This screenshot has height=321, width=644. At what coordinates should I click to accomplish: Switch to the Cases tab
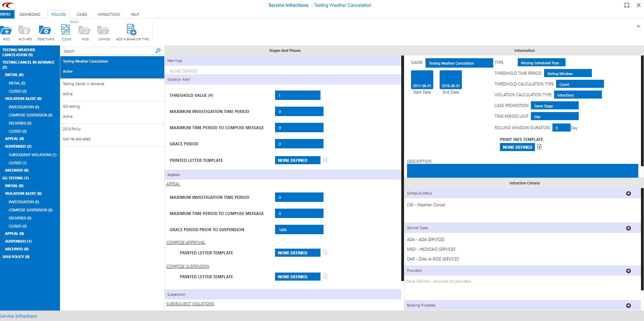[x=82, y=14]
